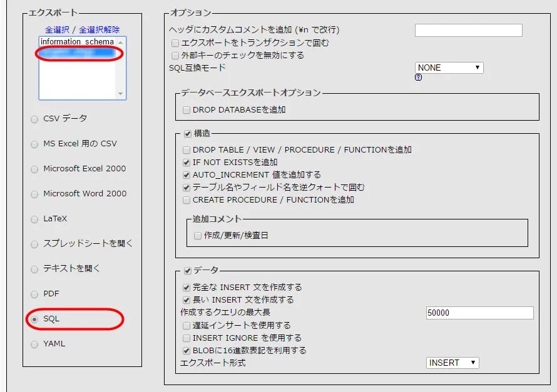Select the YAML export format

34,344
